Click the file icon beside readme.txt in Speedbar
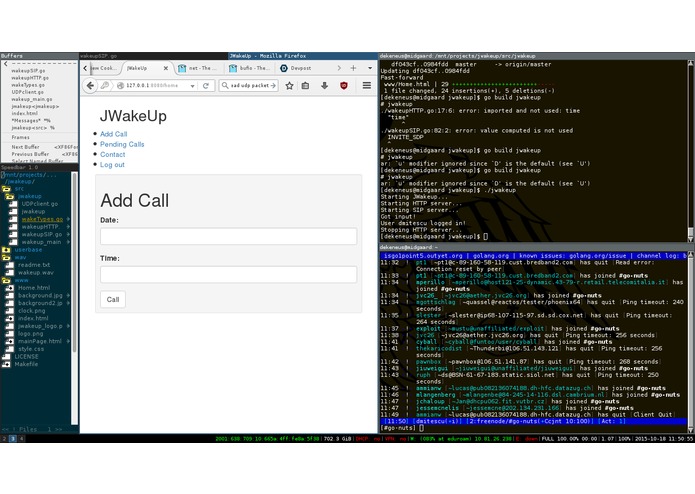The image size is (695, 494). pyautogui.click(x=10, y=265)
